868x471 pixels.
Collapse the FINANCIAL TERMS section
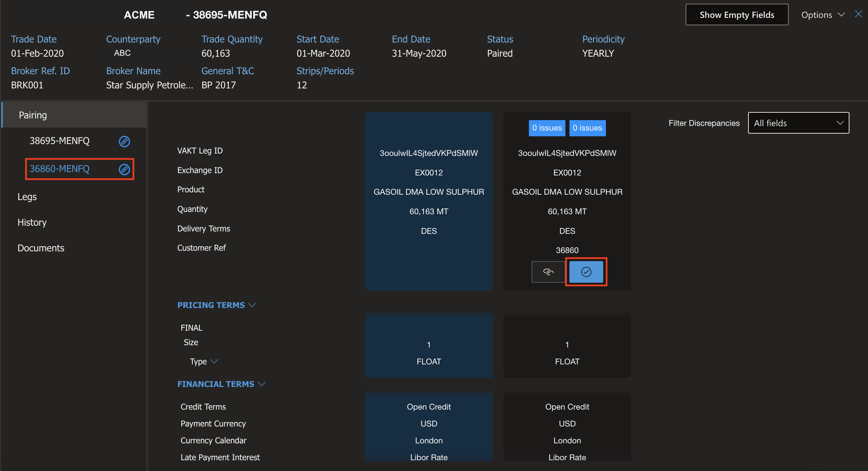(x=262, y=384)
